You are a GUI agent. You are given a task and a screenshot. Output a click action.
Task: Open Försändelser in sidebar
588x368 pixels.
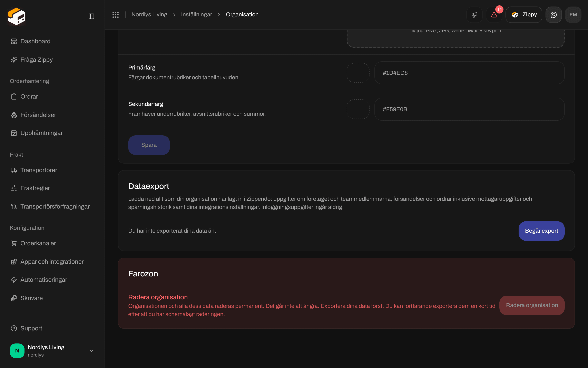point(52,115)
